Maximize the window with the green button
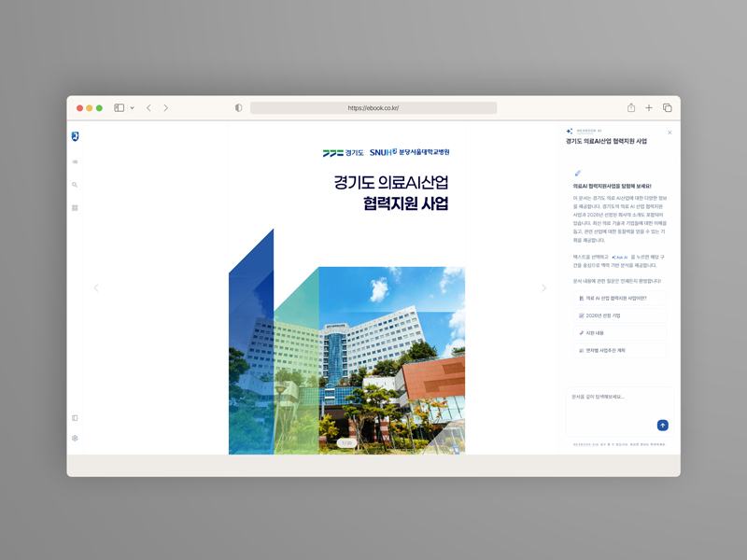 pyautogui.click(x=99, y=108)
